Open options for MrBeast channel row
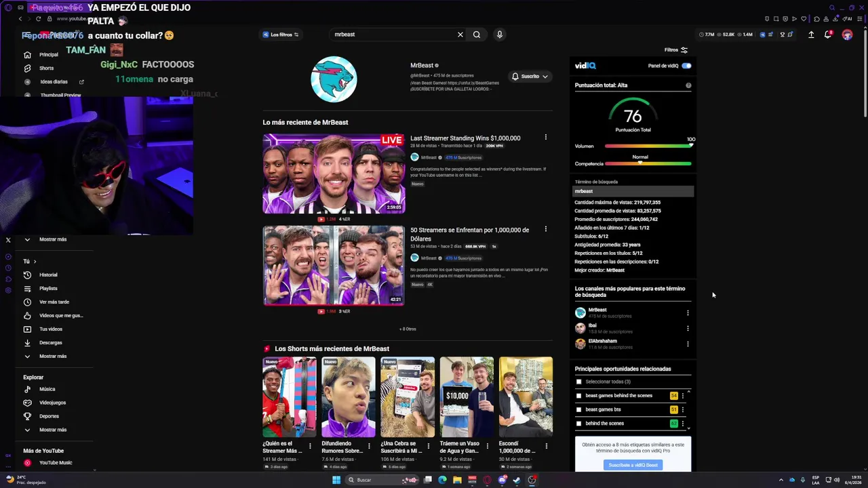This screenshot has width=868, height=488. (x=688, y=313)
